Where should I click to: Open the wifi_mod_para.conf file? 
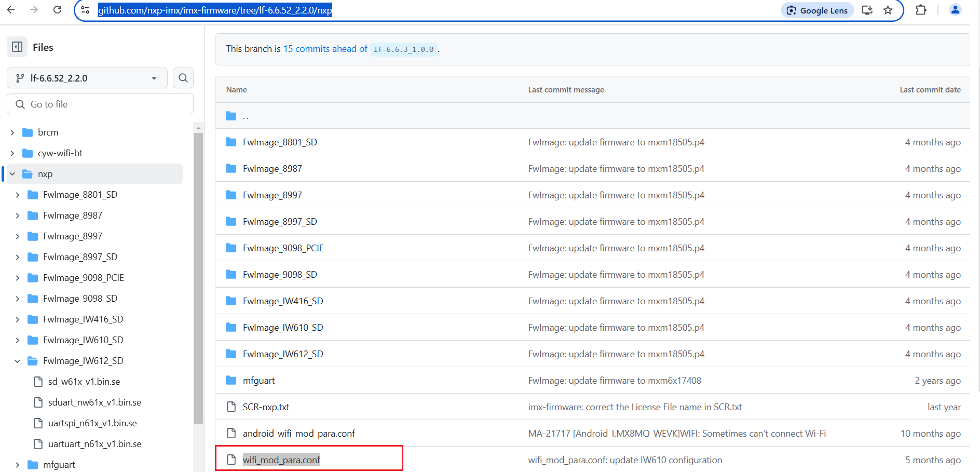click(x=281, y=460)
